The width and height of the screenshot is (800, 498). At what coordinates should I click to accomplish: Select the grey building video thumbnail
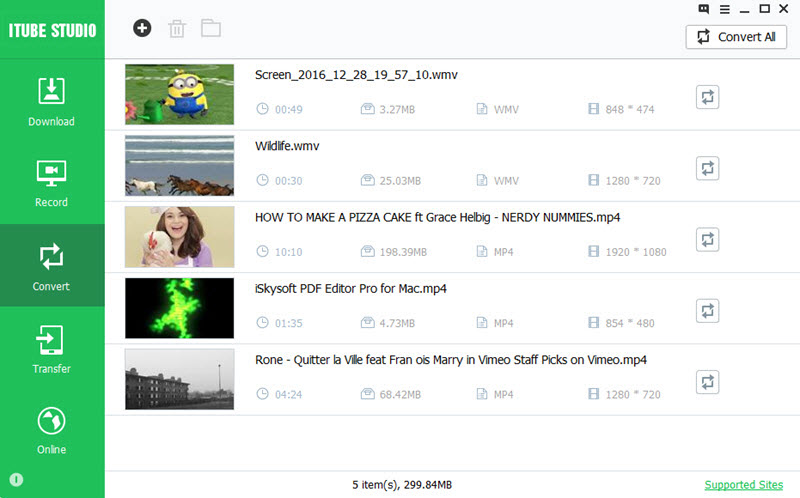[180, 379]
